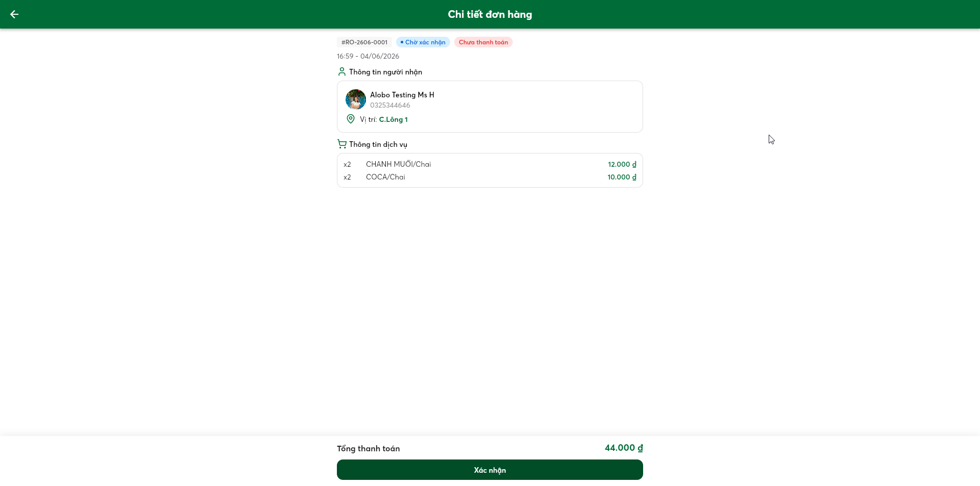Open the C.Lông 1 location link
The width and height of the screenshot is (980, 486).
393,119
